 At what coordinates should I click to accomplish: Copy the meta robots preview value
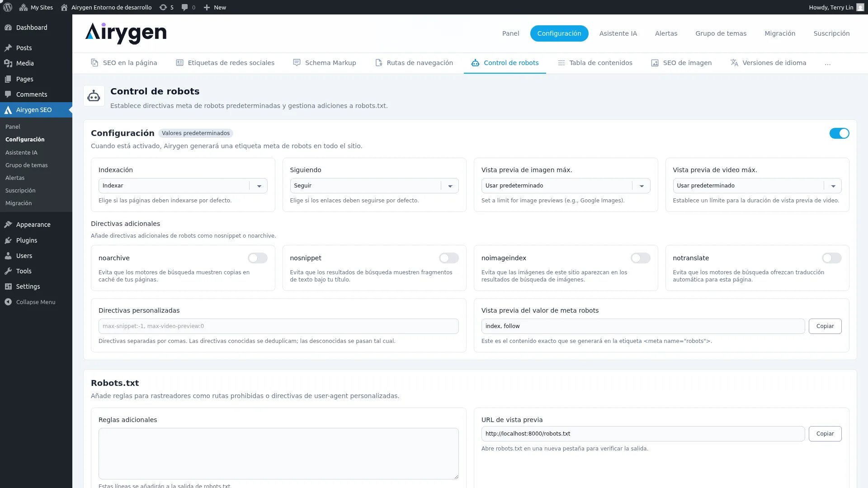point(825,326)
